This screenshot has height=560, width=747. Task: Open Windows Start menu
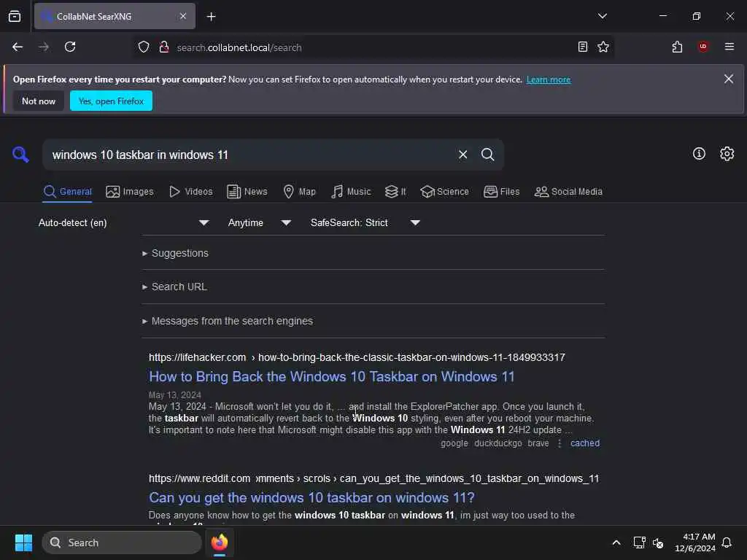click(23, 542)
